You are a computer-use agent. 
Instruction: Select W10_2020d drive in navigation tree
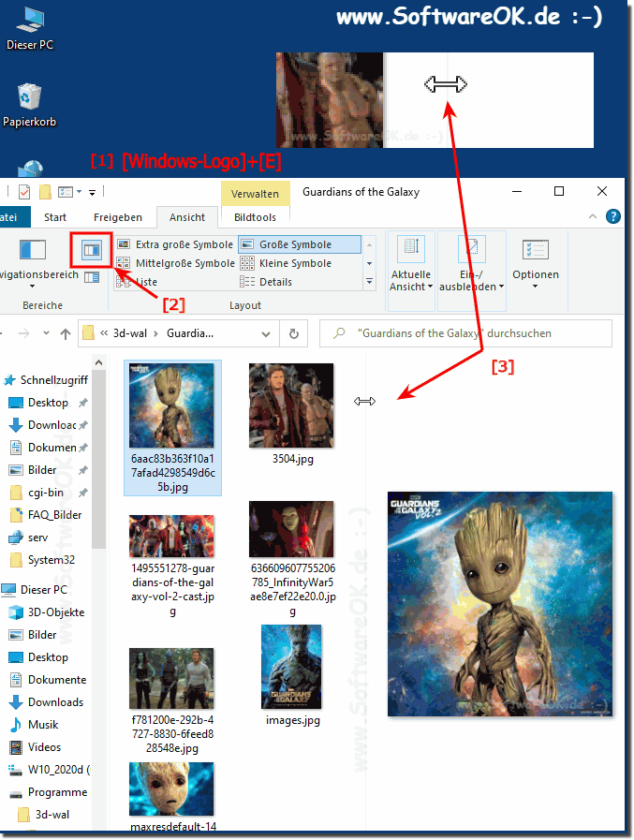(50, 770)
